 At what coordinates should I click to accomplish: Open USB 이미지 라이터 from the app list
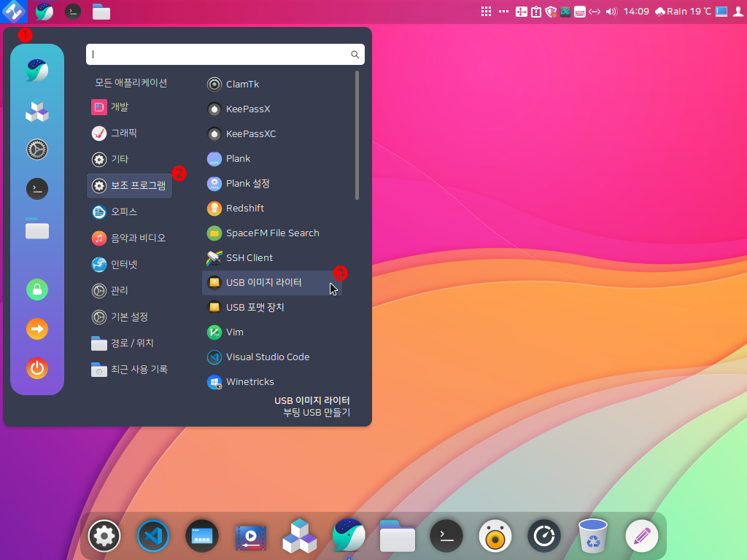[263, 283]
